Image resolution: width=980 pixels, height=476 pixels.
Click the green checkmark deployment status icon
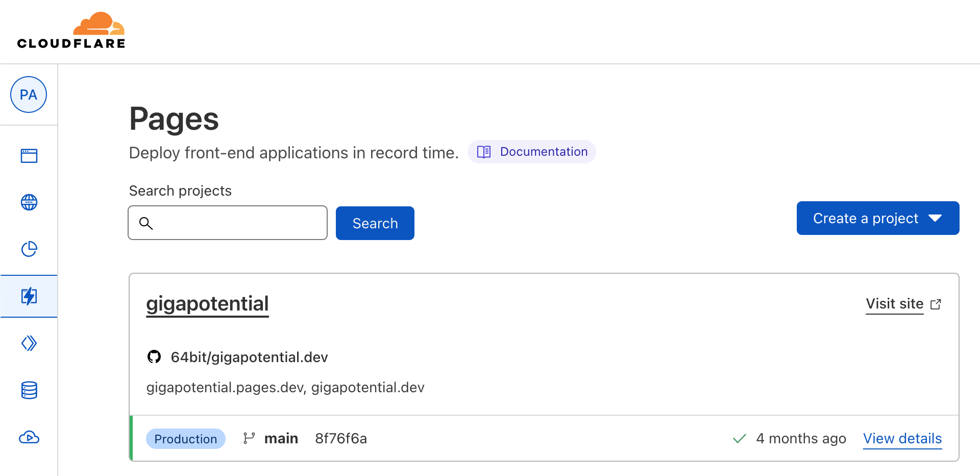(x=740, y=439)
